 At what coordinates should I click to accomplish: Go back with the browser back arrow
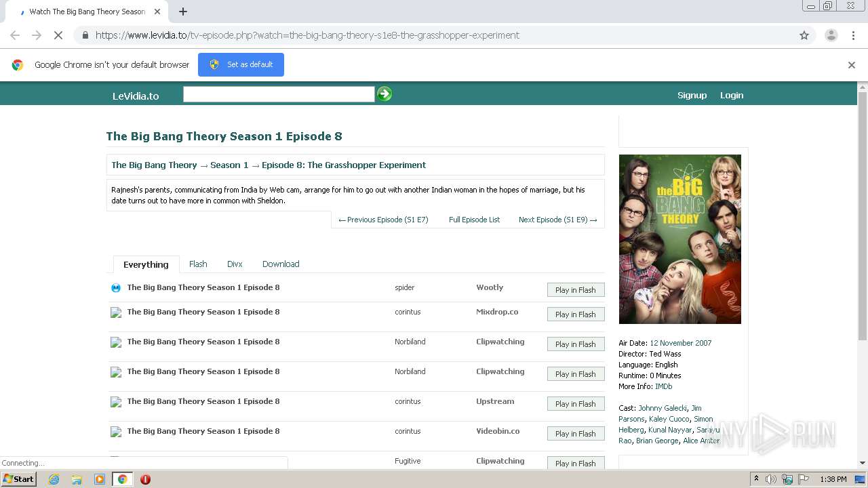pyautogui.click(x=15, y=35)
